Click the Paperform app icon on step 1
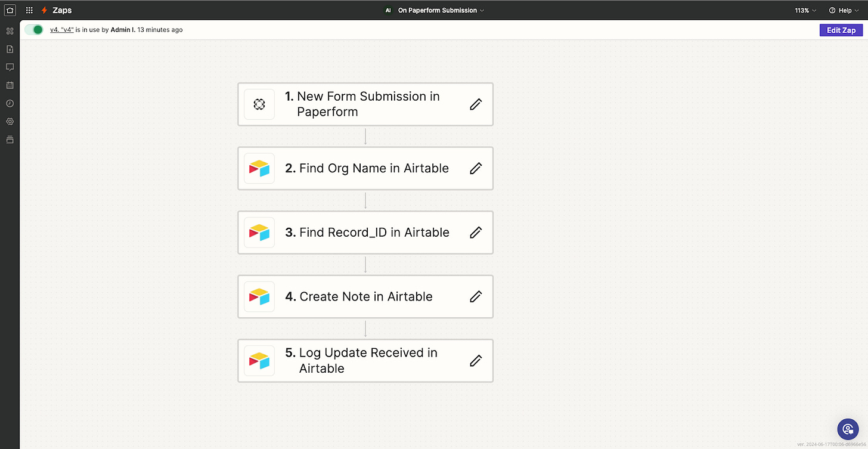868x449 pixels. pos(259,104)
